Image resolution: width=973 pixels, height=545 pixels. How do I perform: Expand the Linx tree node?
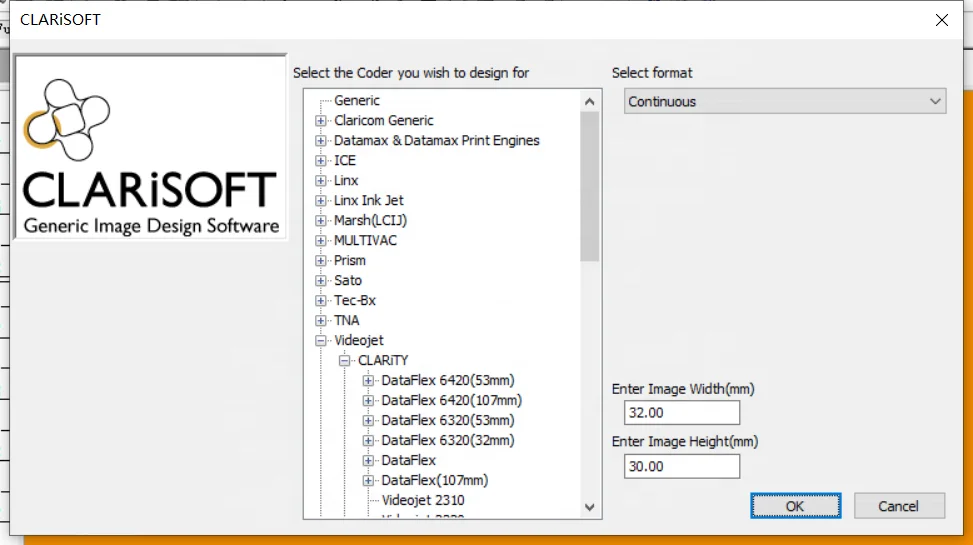click(321, 181)
